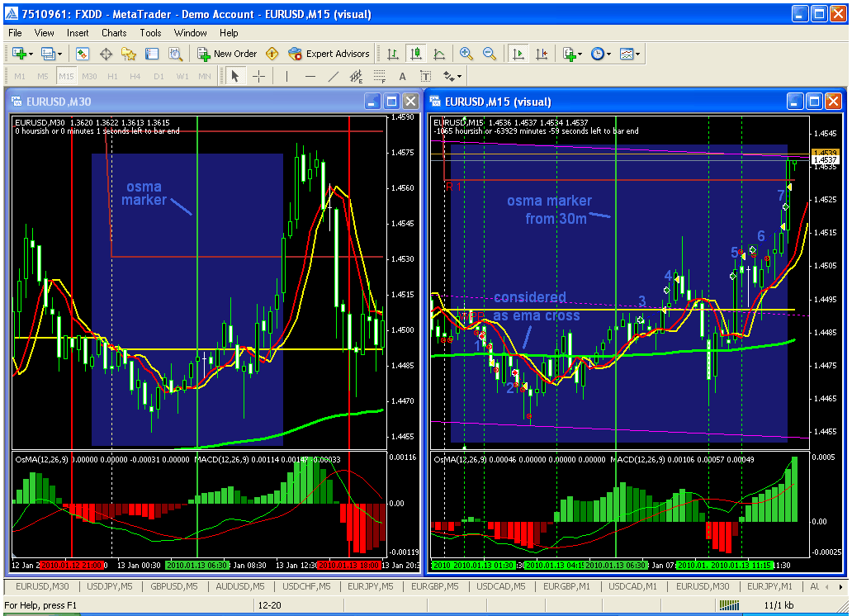Select the Fibonacci Retracement tool
Viewport: 852px width, 616px height.
click(x=379, y=76)
